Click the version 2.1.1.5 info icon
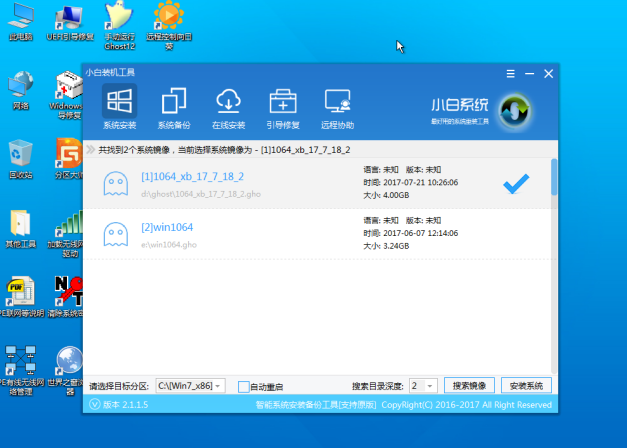The width and height of the screenshot is (627, 448). pyautogui.click(x=95, y=405)
